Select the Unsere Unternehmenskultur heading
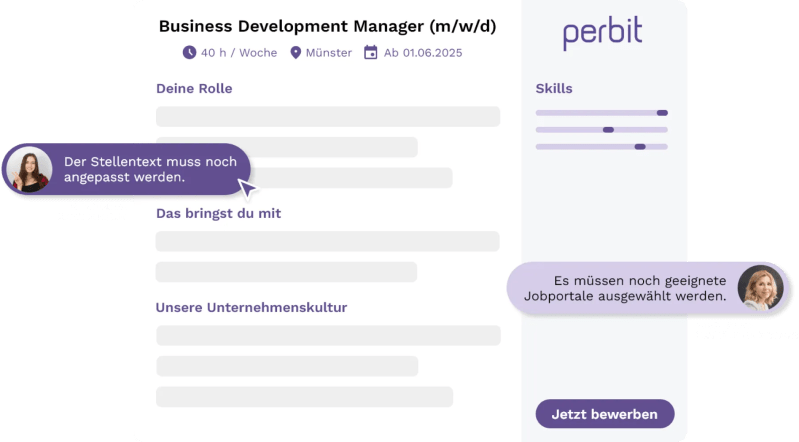799x442 pixels. click(251, 307)
